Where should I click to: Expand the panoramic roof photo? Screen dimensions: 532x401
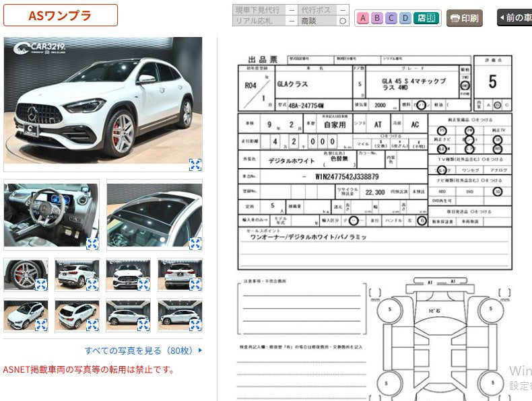click(195, 243)
